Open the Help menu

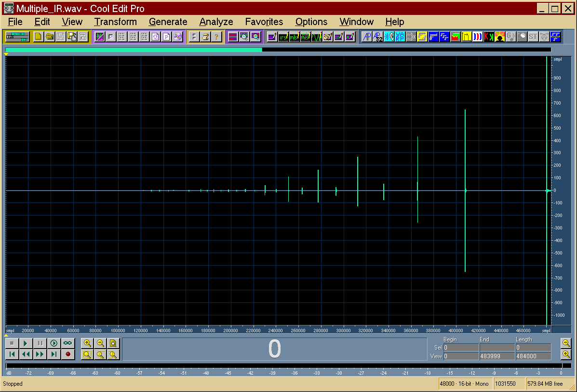point(394,22)
